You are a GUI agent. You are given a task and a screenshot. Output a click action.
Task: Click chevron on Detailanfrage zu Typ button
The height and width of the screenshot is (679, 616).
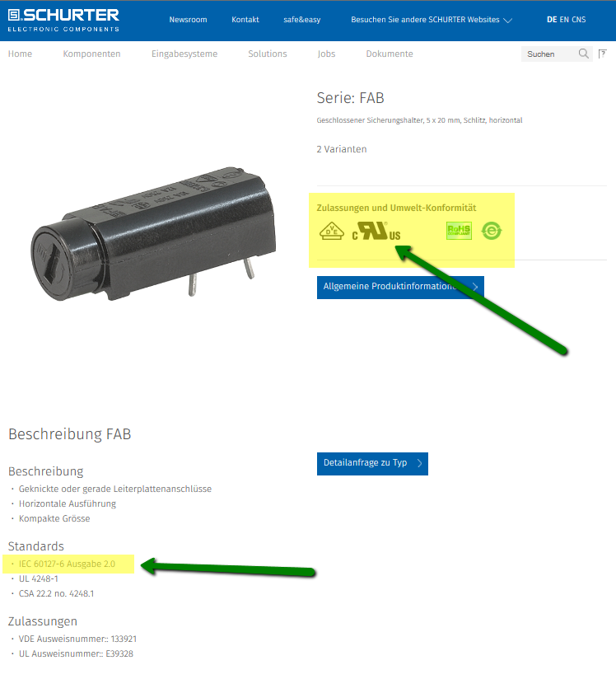click(x=419, y=463)
